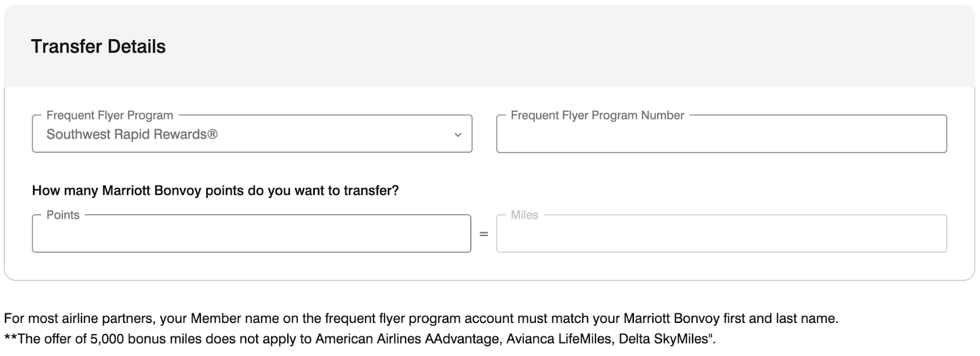Click the 'Frequent Flyer Program Number' label
Viewport: 980px width, 356px height.
597,115
